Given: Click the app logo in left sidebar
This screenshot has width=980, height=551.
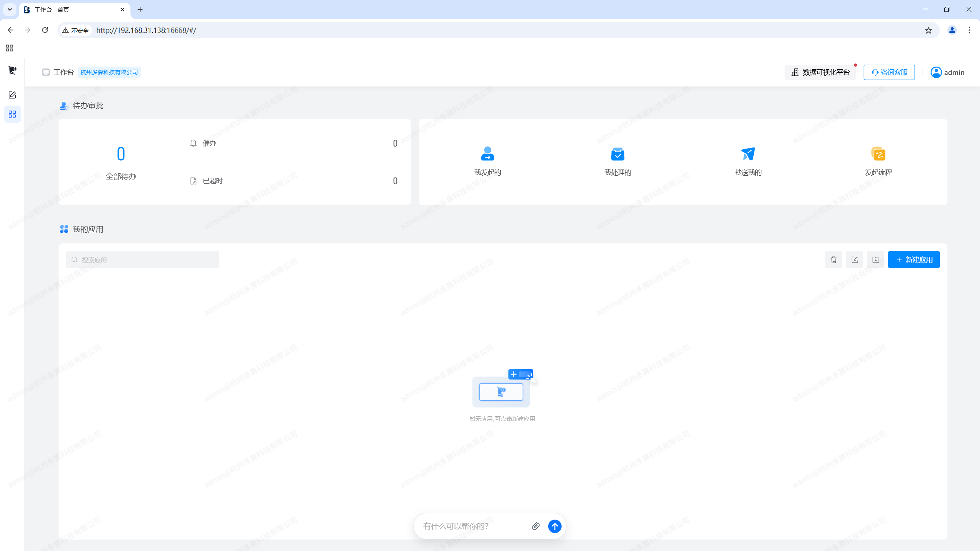Looking at the screenshot, I should click(x=12, y=70).
